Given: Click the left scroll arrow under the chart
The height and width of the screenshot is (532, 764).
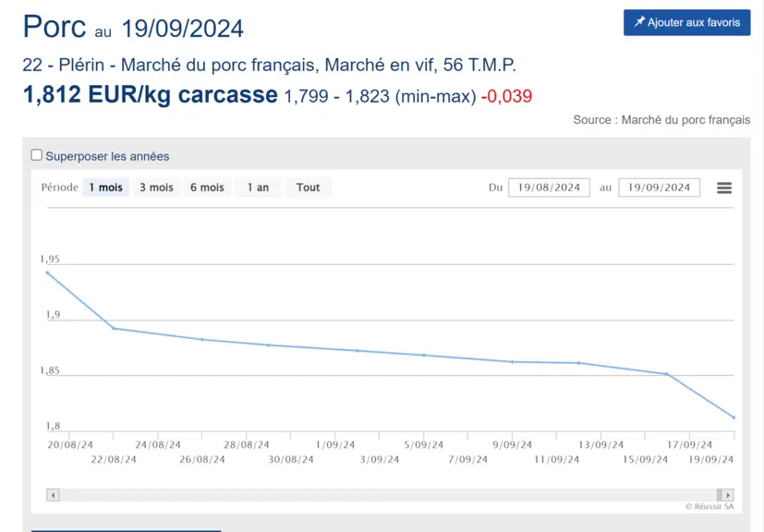Looking at the screenshot, I should pos(53,495).
